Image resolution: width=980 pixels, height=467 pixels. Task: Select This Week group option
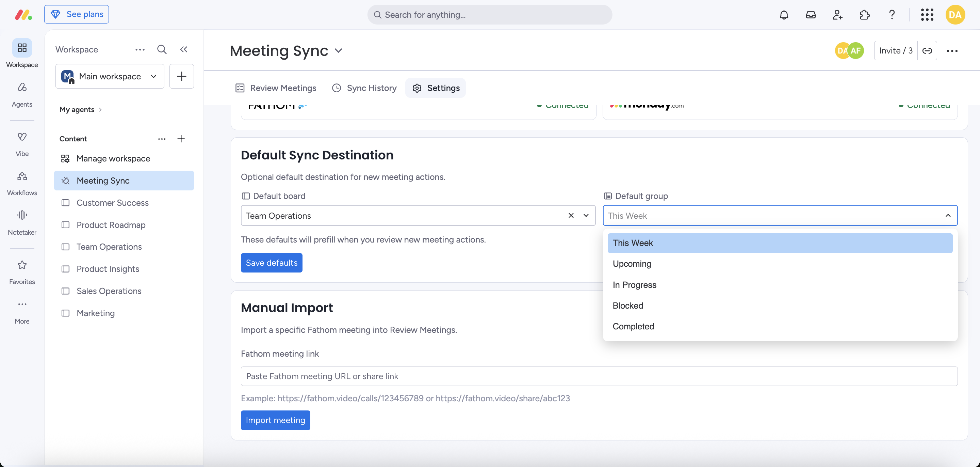click(780, 243)
